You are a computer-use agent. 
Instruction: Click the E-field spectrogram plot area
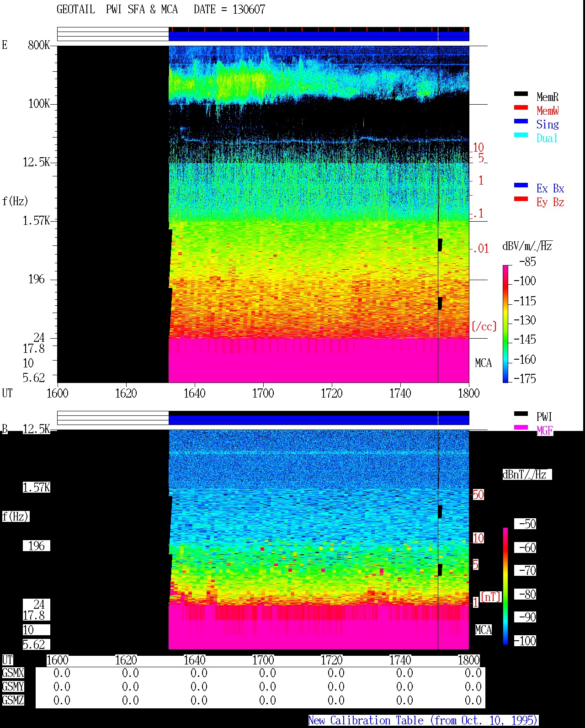[263, 214]
